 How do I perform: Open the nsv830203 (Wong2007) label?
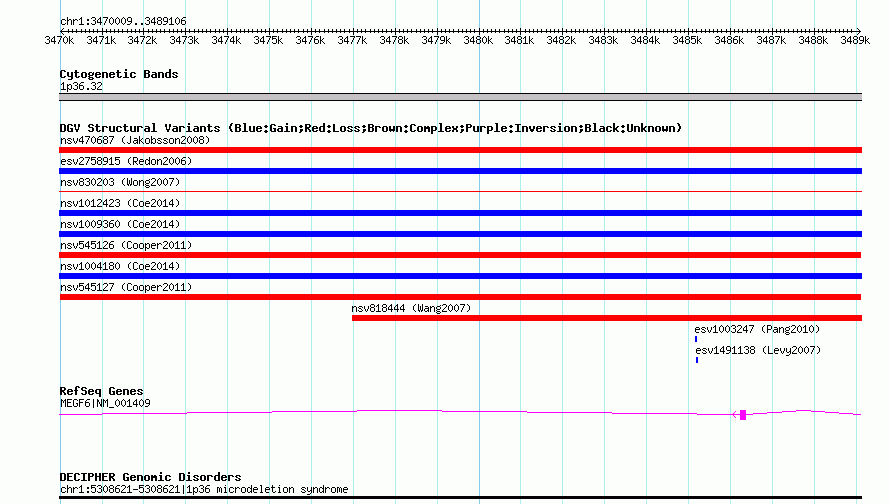click(x=120, y=182)
